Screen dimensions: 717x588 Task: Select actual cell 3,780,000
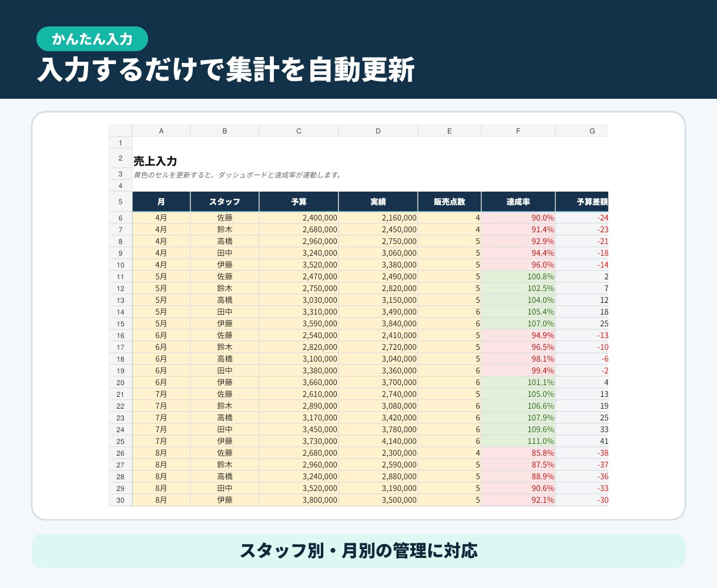(x=378, y=429)
